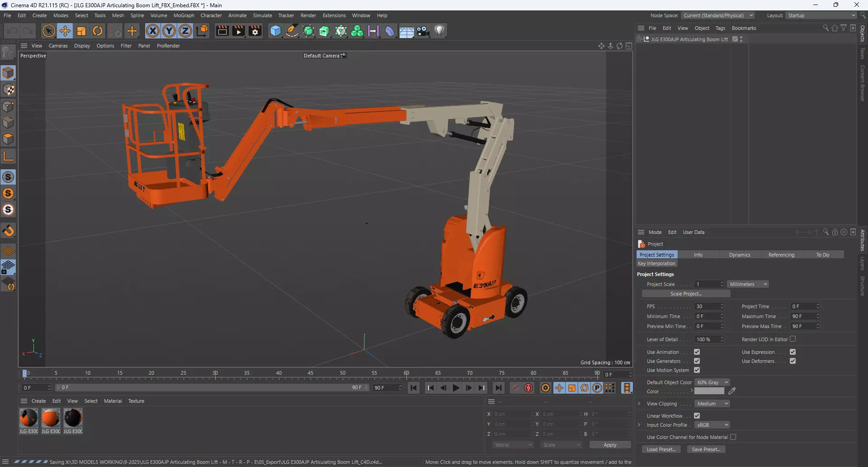This screenshot has height=467, width=868.
Task: Open the Scale dropdown in the coordinates panel
Action: pyautogui.click(x=561, y=445)
